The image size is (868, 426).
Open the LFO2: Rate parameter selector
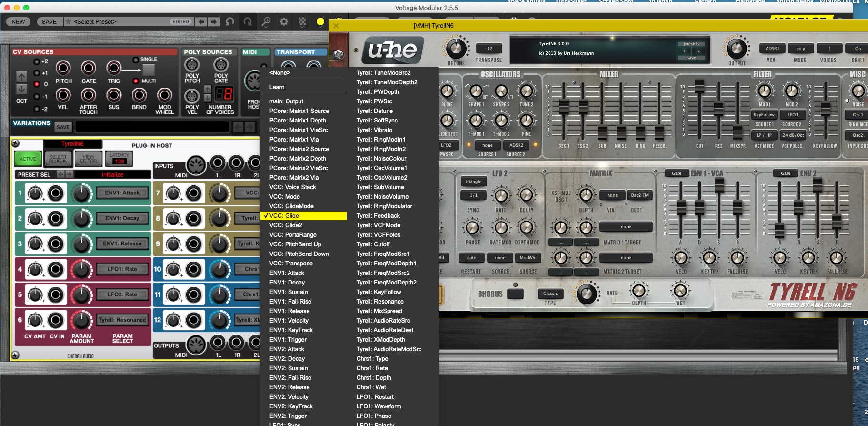[x=122, y=294]
